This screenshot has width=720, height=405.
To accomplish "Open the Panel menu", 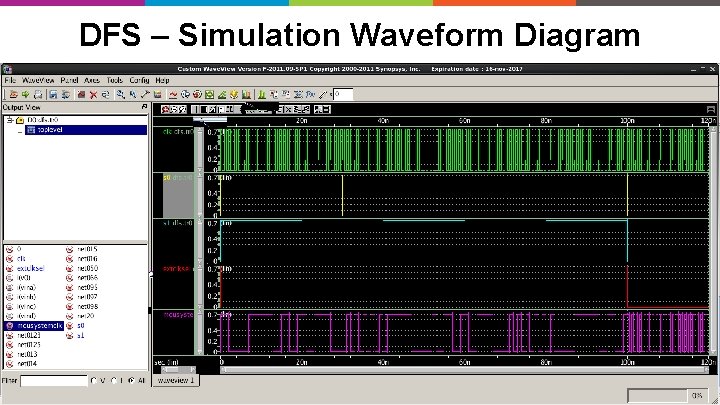I will (69, 80).
